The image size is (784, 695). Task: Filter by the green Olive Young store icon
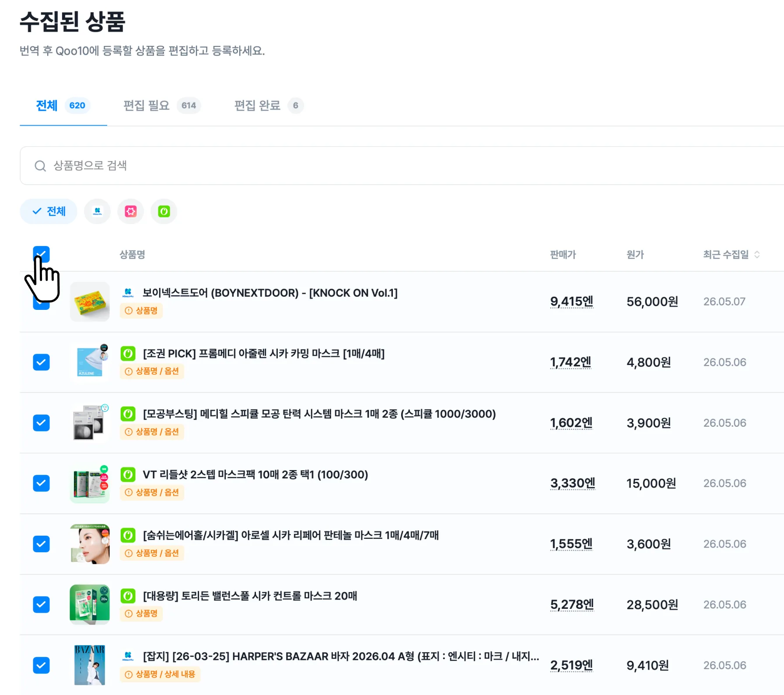coord(164,211)
